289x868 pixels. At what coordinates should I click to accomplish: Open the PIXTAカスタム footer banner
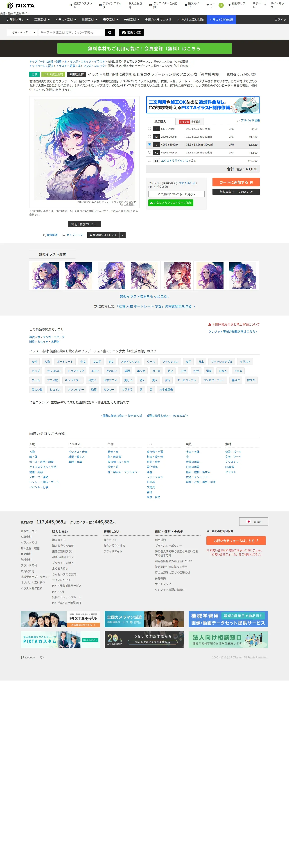[x=60, y=640]
